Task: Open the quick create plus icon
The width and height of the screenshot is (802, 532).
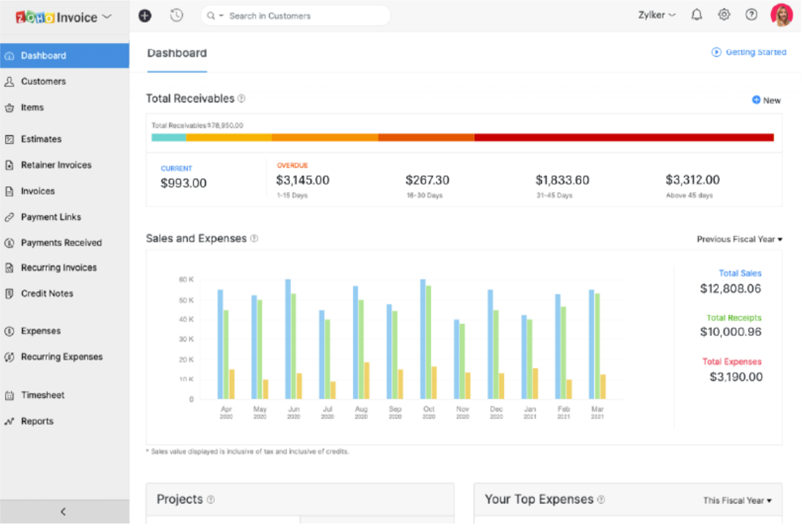Action: click(x=145, y=15)
